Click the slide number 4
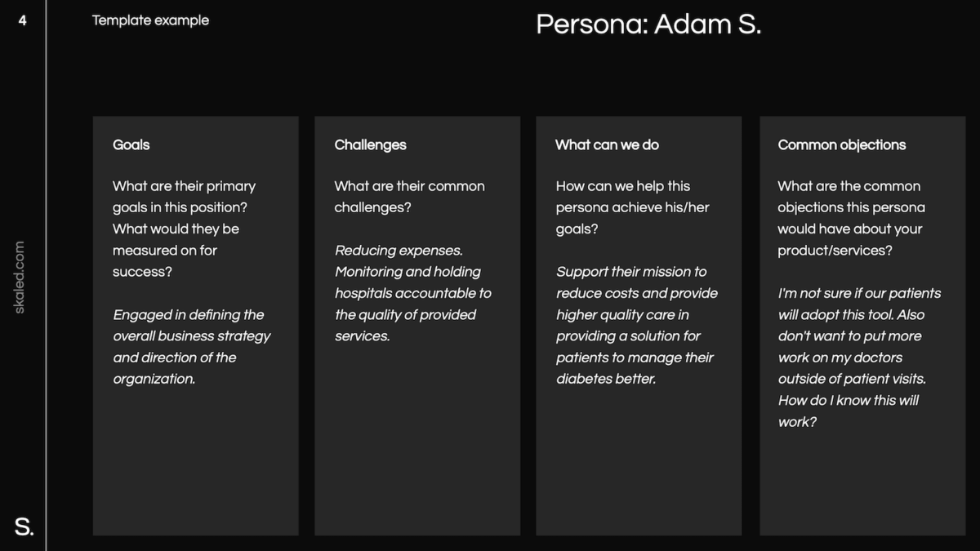980x551 pixels. coord(22,20)
